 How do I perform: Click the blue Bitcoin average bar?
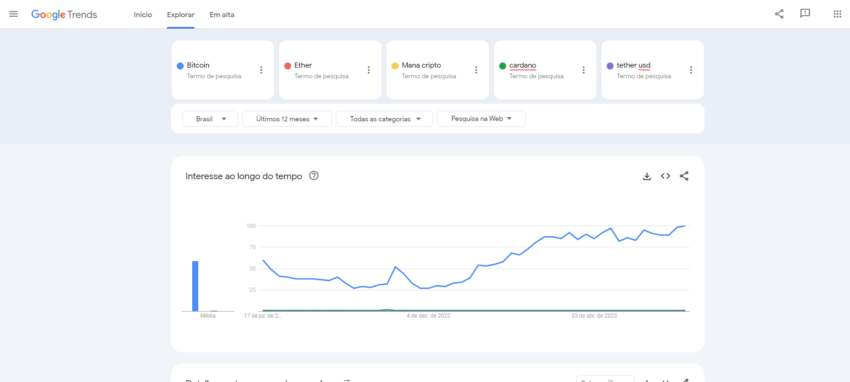[195, 286]
